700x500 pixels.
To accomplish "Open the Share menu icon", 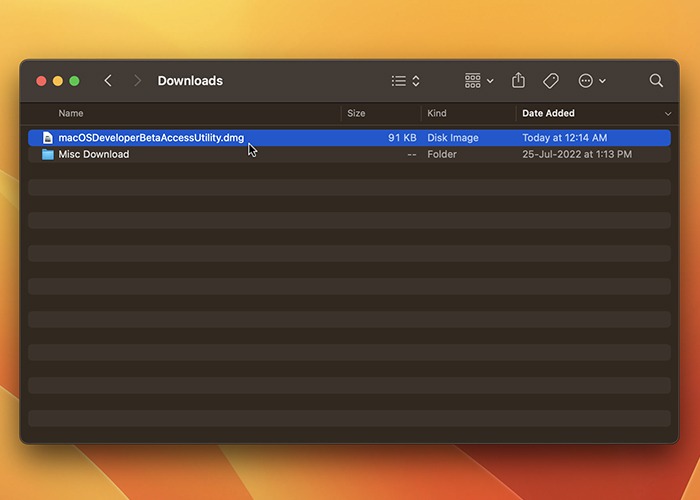I will pyautogui.click(x=518, y=80).
